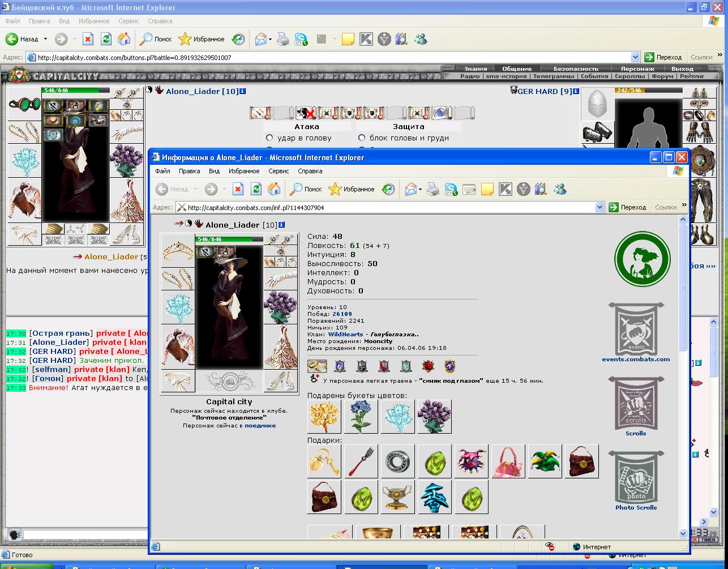Click the popup vertical scrollbar down arrow
728x569 pixels.
coord(683,533)
